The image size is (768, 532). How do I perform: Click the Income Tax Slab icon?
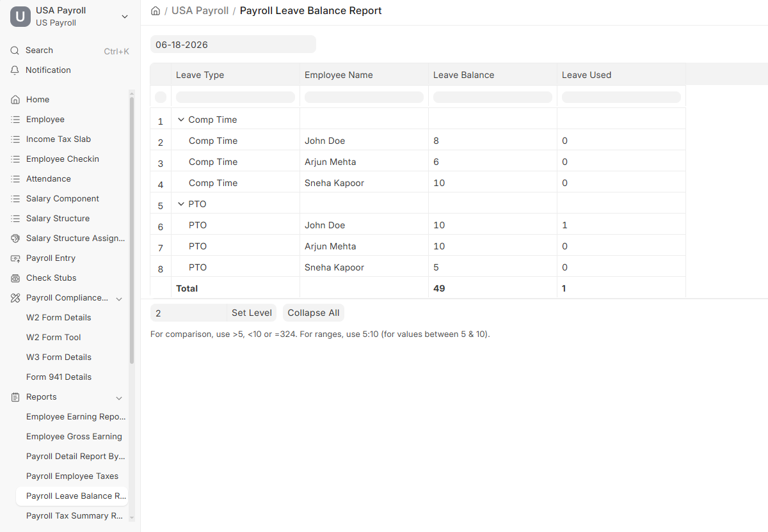(x=15, y=139)
